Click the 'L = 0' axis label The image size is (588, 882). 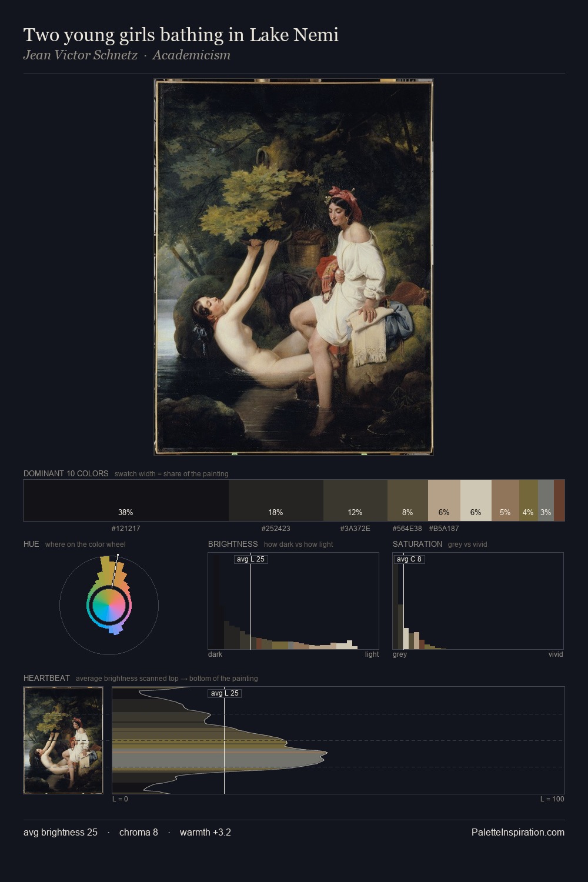click(120, 799)
